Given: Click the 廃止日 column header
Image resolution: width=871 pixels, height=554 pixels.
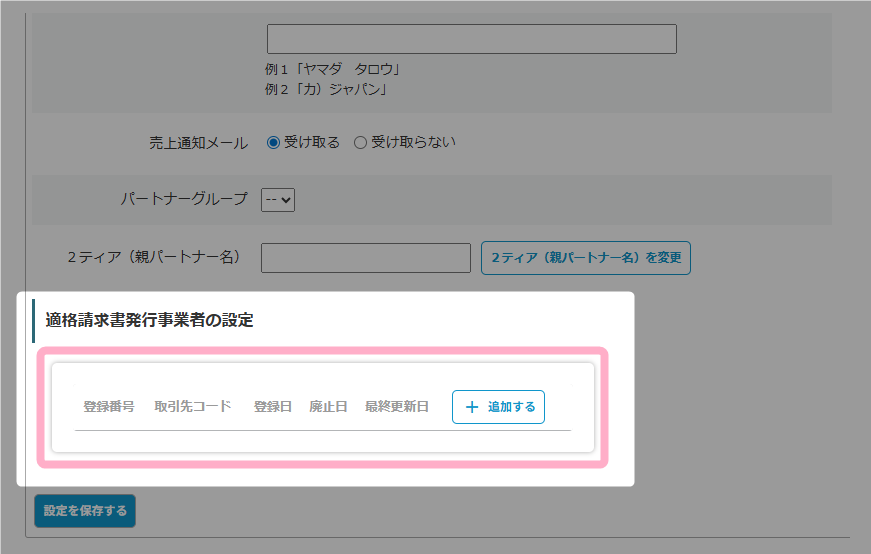Looking at the screenshot, I should (x=328, y=406).
